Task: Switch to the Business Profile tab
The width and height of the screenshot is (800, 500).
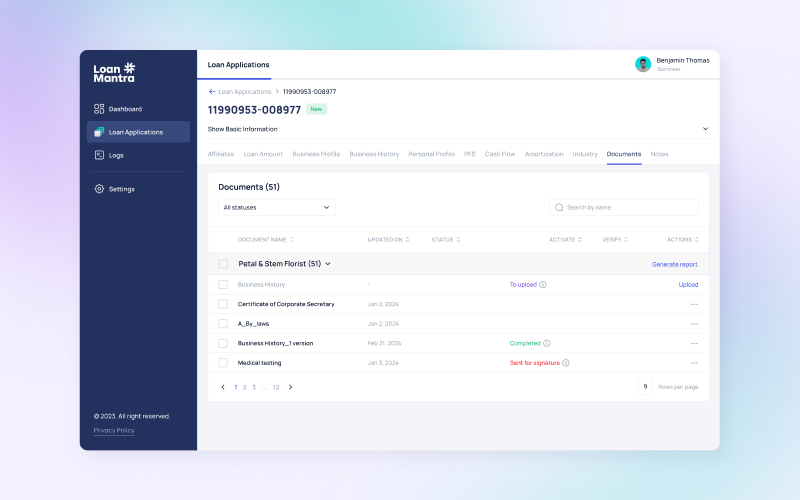Action: 316,154
